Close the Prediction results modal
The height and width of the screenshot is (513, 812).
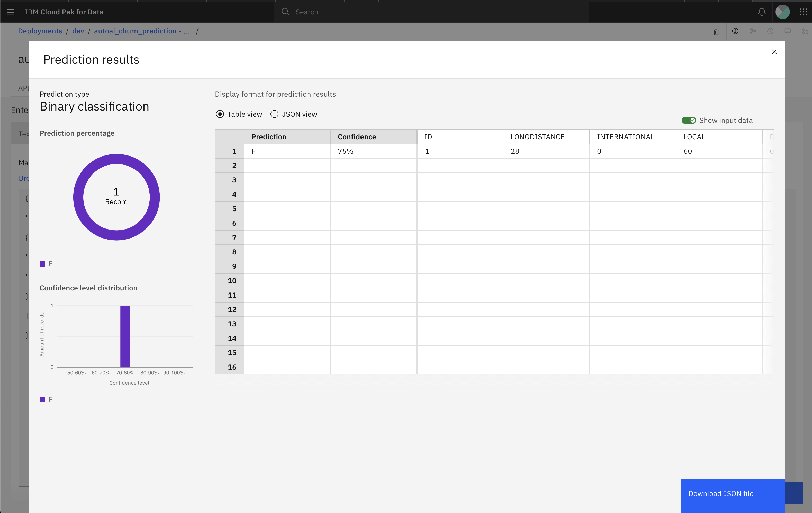(774, 52)
